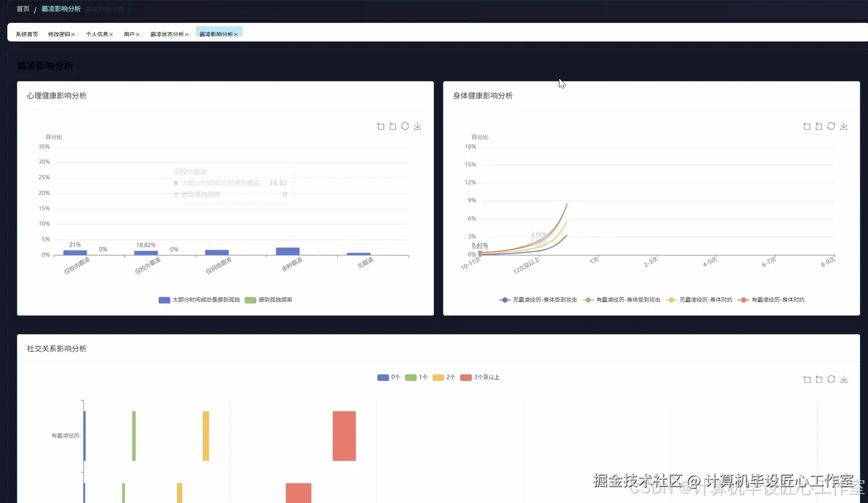Click zoom reset icon in 身体健康影响分析 chart
868x503 pixels.
[819, 126]
